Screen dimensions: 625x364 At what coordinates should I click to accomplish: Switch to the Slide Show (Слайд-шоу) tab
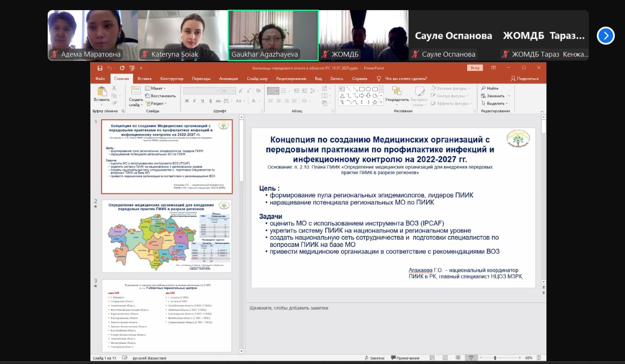click(257, 78)
